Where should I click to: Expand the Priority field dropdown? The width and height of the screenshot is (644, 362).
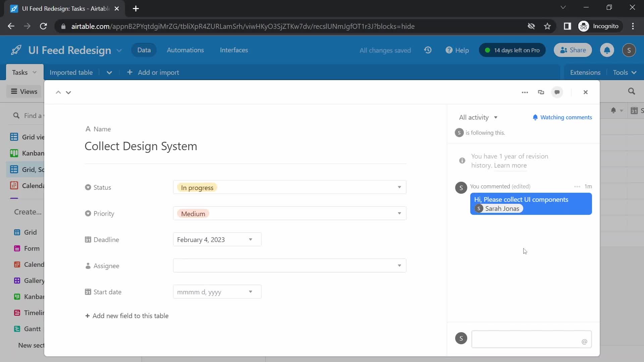pos(400,214)
